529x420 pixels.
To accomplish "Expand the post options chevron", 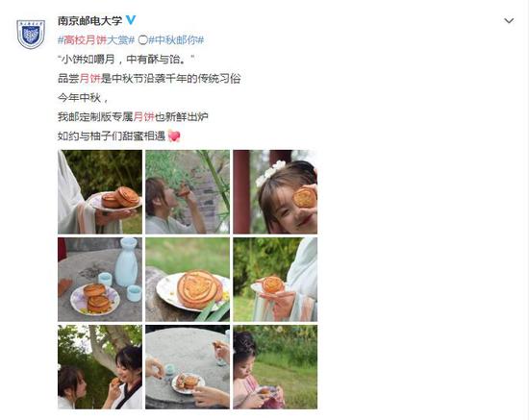I will 509,21.
